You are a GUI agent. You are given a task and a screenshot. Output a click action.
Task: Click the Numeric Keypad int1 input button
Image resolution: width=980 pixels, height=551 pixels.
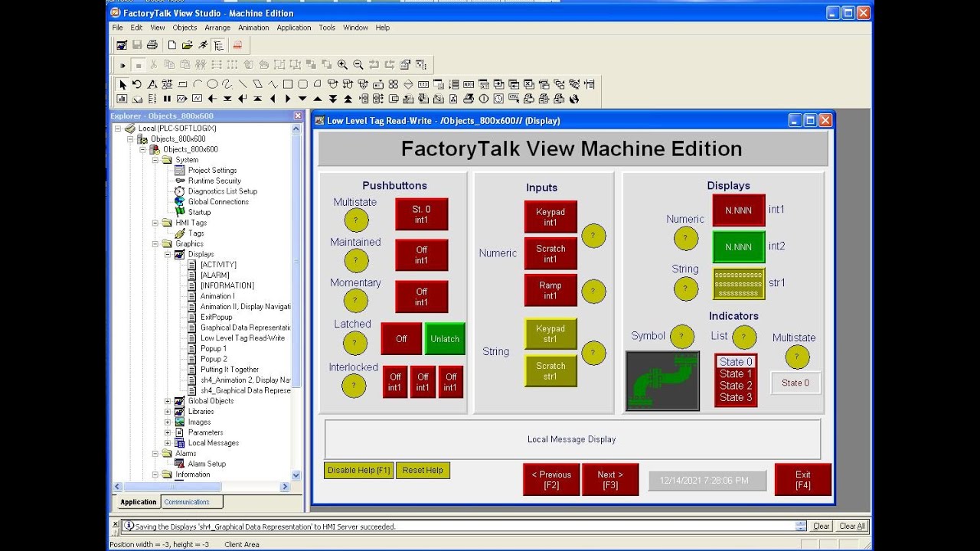point(550,217)
